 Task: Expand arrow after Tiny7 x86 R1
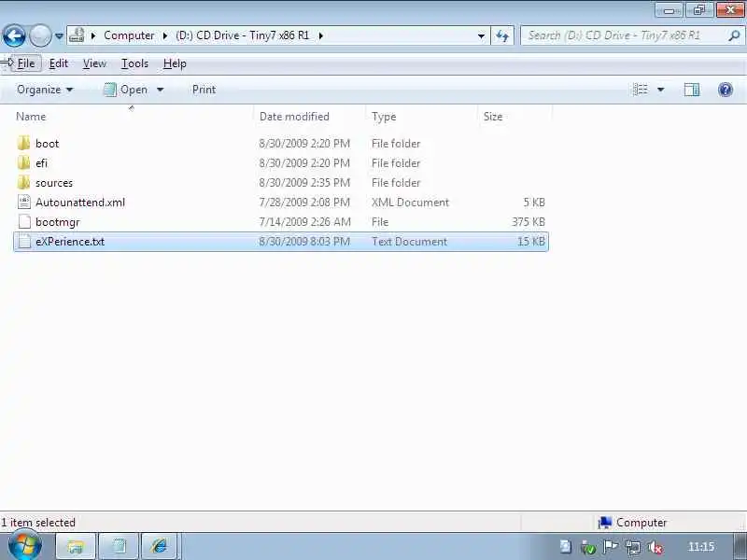pos(320,35)
